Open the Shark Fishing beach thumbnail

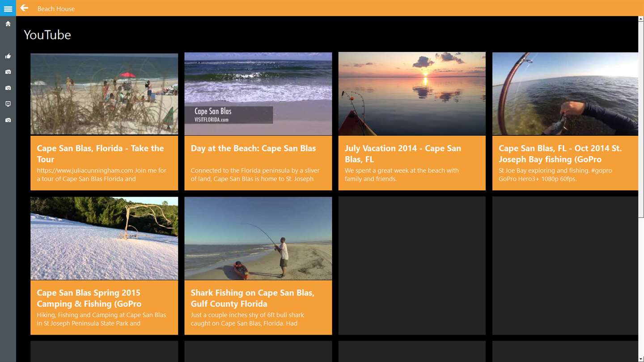(258, 238)
